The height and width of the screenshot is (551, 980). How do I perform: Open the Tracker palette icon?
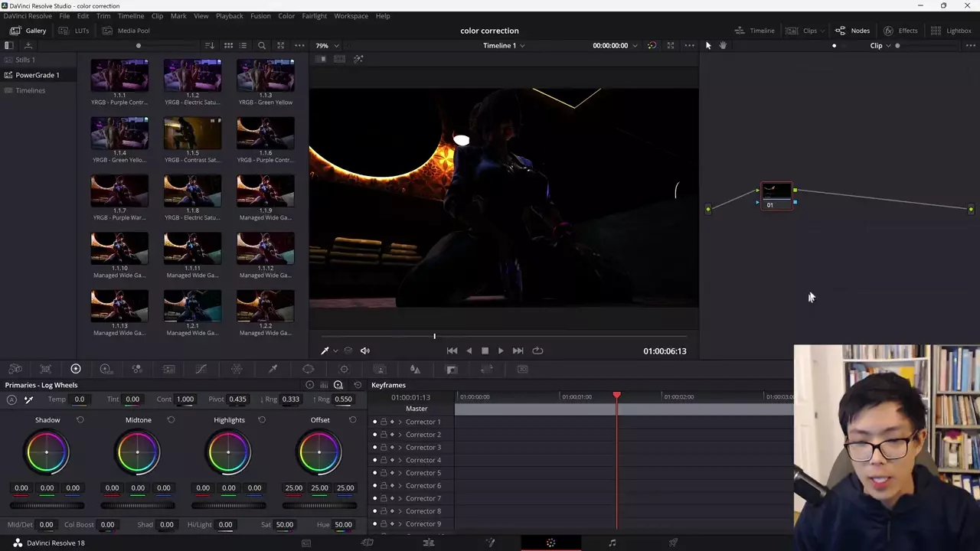tap(344, 369)
